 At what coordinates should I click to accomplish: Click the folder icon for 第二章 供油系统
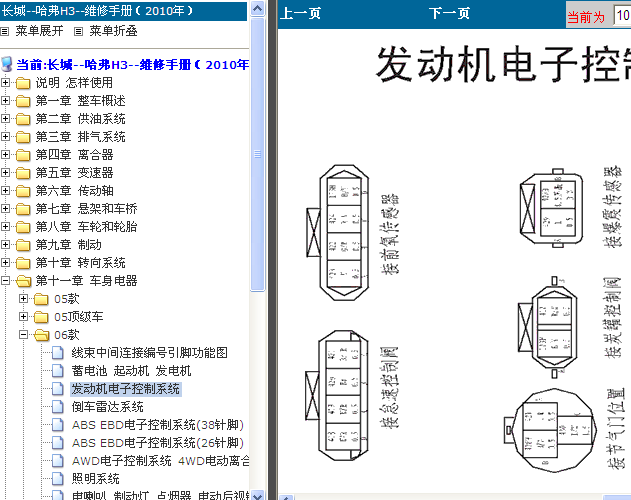click(x=23, y=119)
